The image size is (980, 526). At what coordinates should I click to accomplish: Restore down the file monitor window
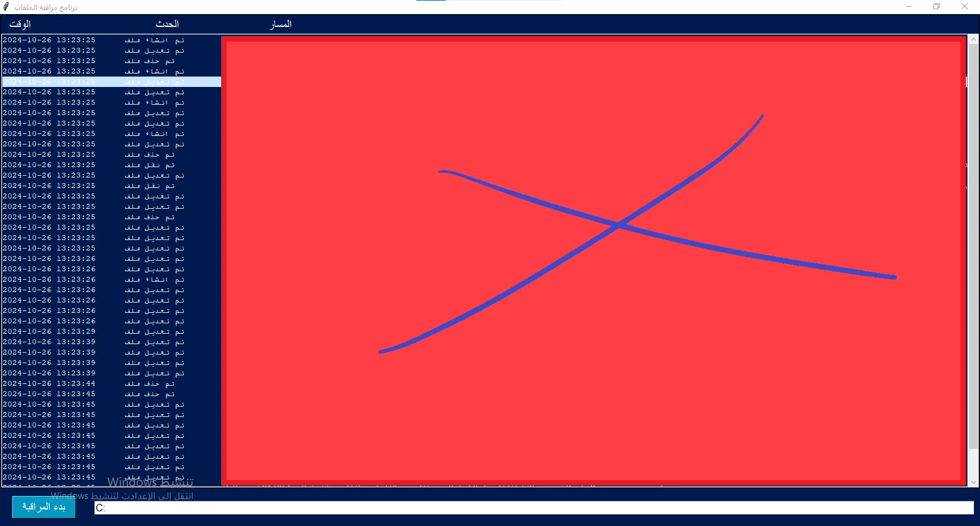pyautogui.click(x=937, y=7)
